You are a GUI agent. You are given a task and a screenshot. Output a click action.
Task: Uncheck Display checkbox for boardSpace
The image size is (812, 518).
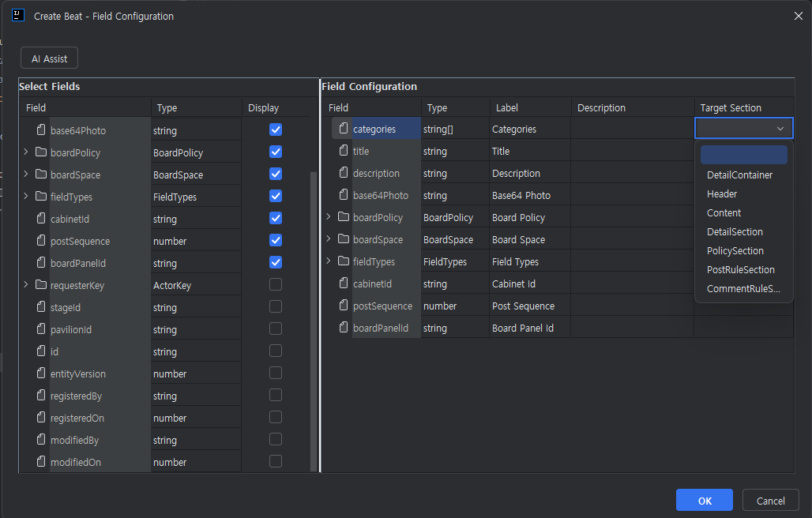(276, 174)
